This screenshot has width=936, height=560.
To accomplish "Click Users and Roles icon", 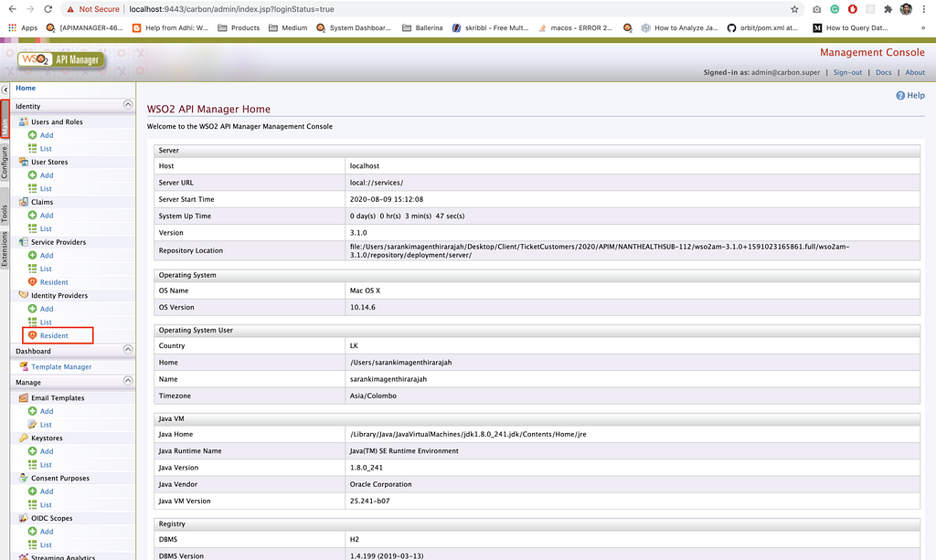I will (23, 122).
